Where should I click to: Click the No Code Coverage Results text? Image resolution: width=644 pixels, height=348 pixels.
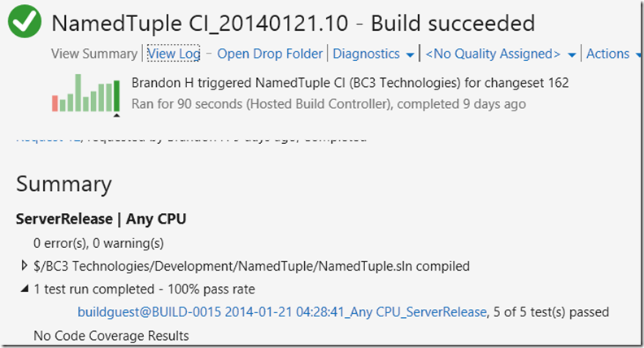pos(111,336)
